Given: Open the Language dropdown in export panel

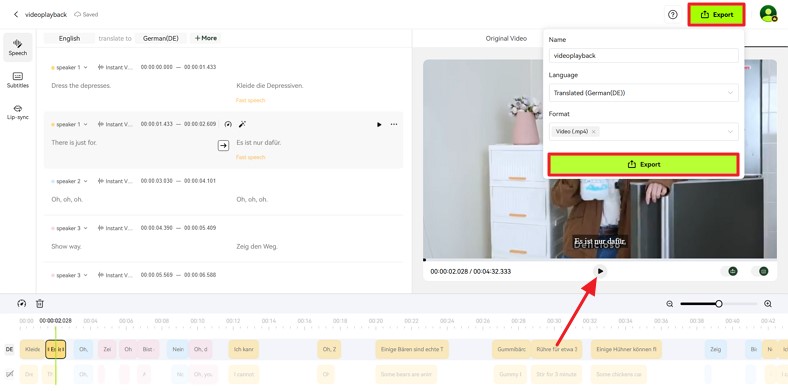Looking at the screenshot, I should pos(644,93).
